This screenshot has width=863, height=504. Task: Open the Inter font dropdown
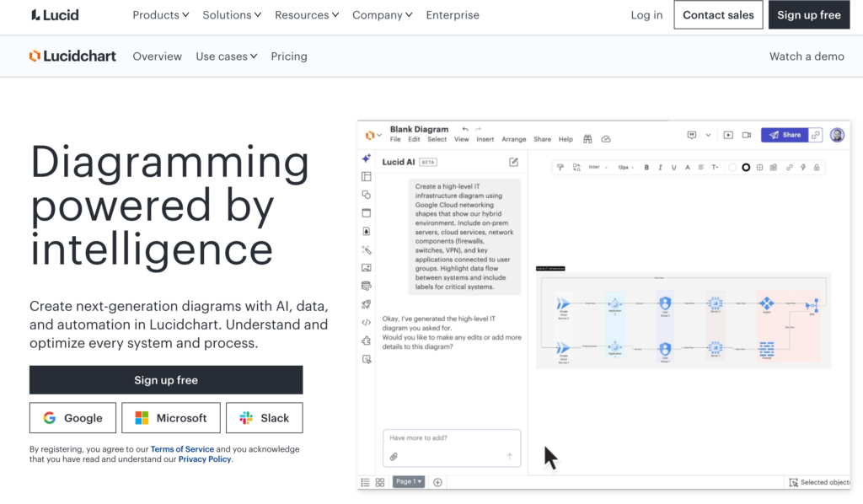point(598,167)
